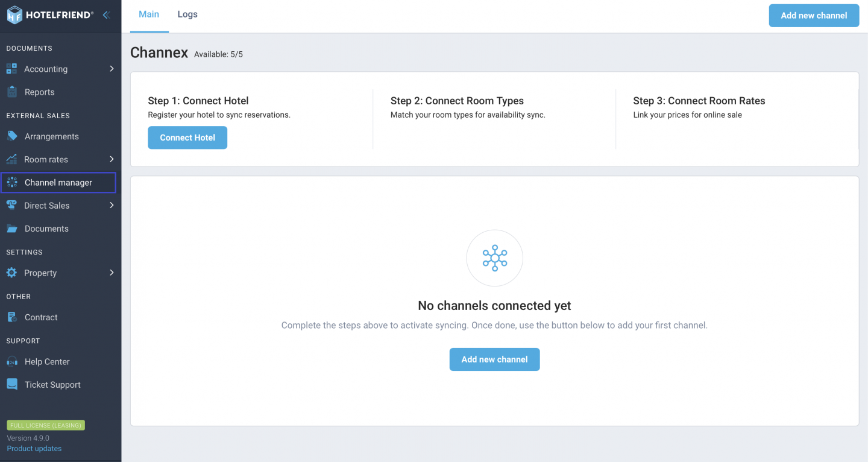Click 'Match your room types for availability sync.' text

(x=468, y=115)
